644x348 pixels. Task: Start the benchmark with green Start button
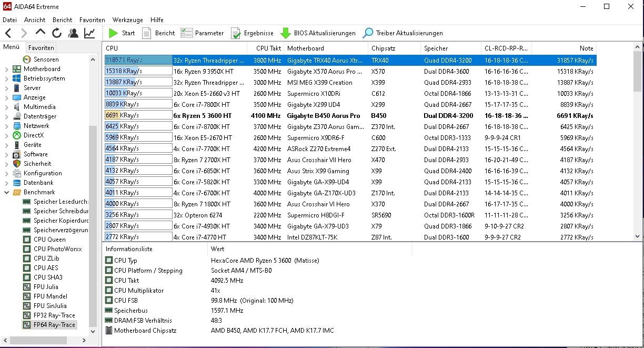coord(122,33)
